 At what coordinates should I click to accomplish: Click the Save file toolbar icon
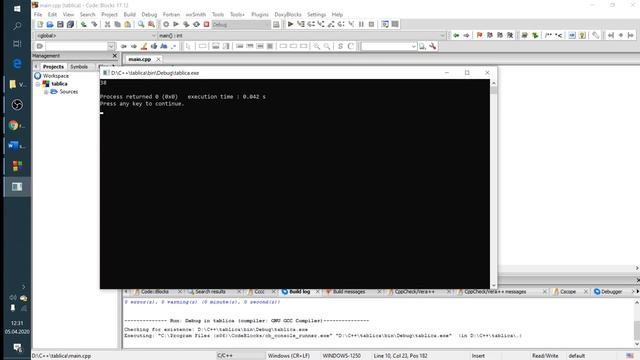coord(60,24)
